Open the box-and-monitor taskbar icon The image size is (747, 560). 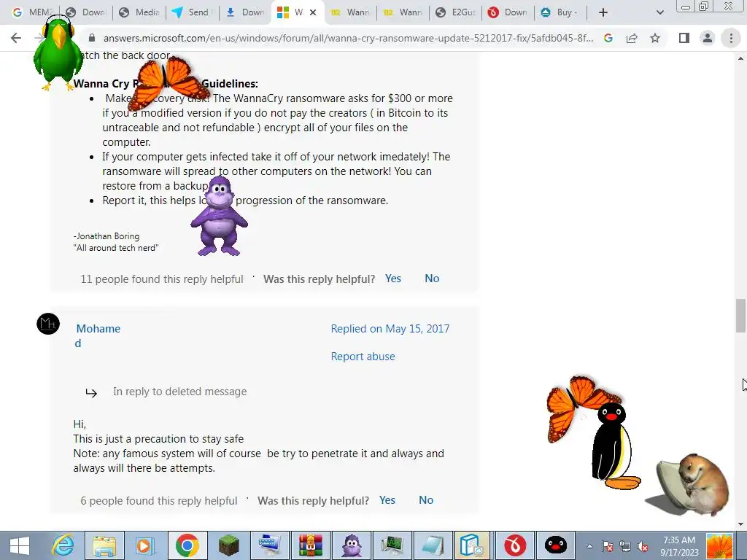(x=473, y=545)
